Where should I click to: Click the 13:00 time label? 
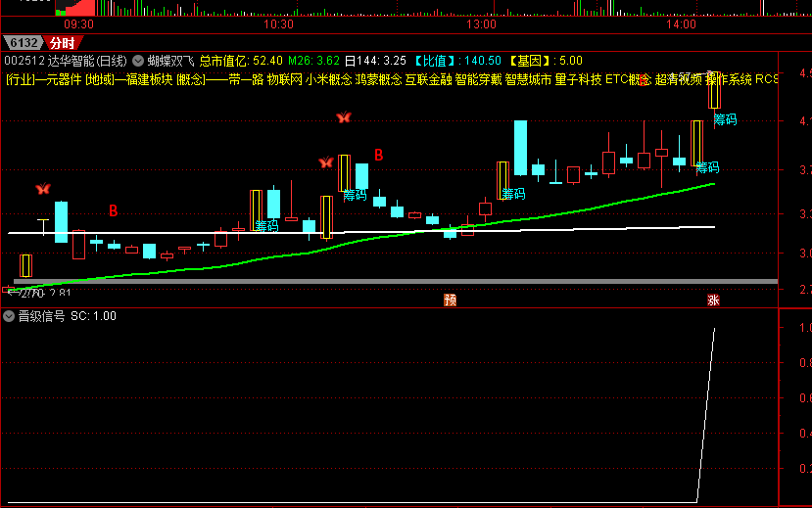pyautogui.click(x=481, y=23)
